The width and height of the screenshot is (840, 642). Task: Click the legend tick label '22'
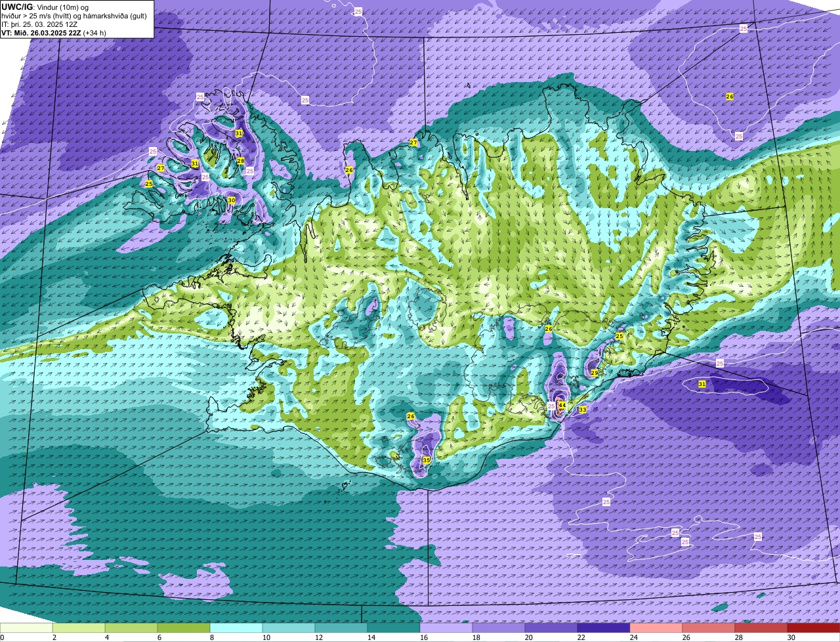pos(581,637)
